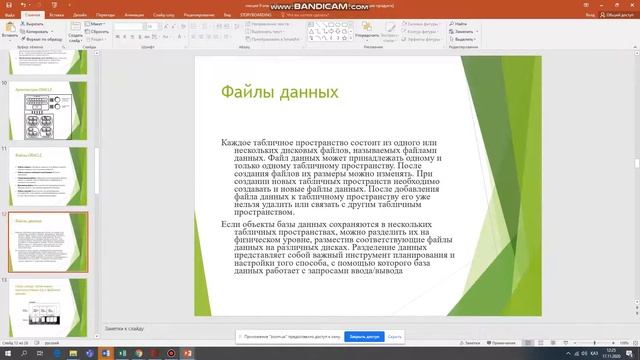Open Chrome from the taskbar
The height and width of the screenshot is (360, 640).
click(x=138, y=353)
